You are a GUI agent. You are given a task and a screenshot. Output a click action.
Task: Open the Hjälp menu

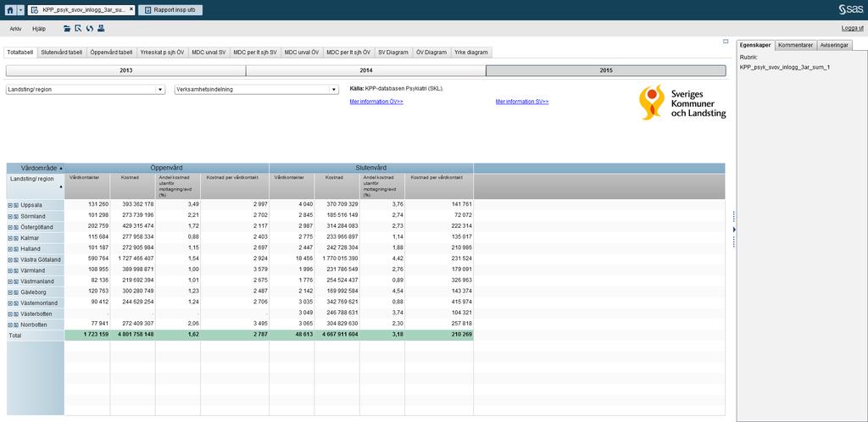(x=39, y=28)
